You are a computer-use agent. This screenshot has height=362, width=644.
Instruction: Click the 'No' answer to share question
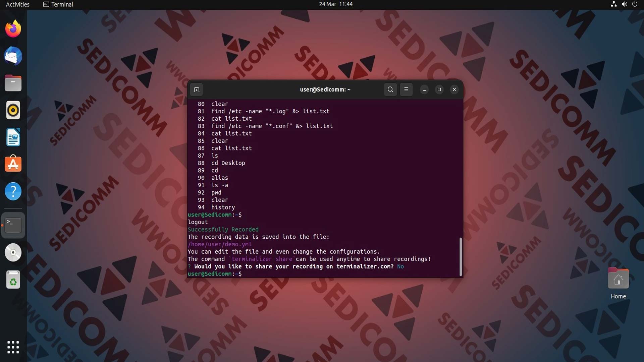(400, 266)
